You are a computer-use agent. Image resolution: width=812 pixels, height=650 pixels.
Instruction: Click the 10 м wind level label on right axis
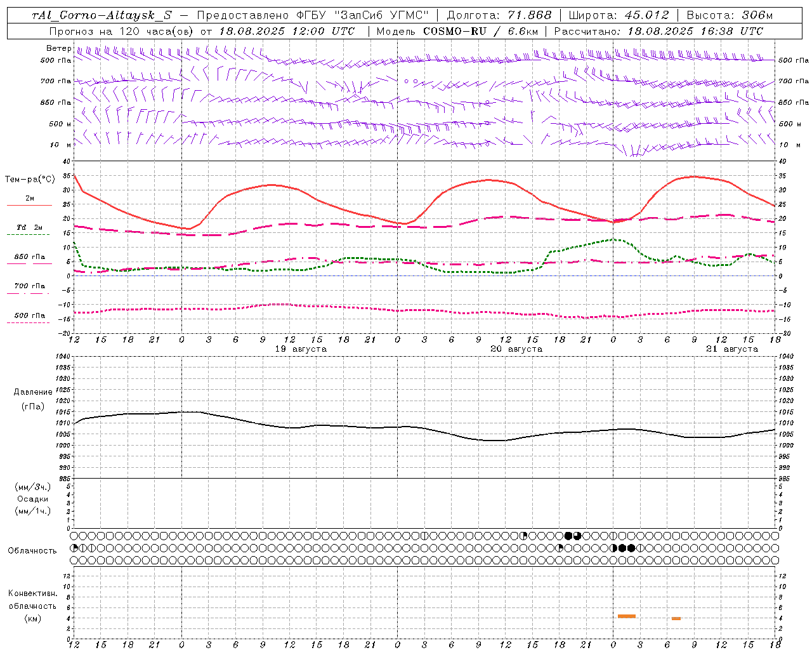point(789,145)
